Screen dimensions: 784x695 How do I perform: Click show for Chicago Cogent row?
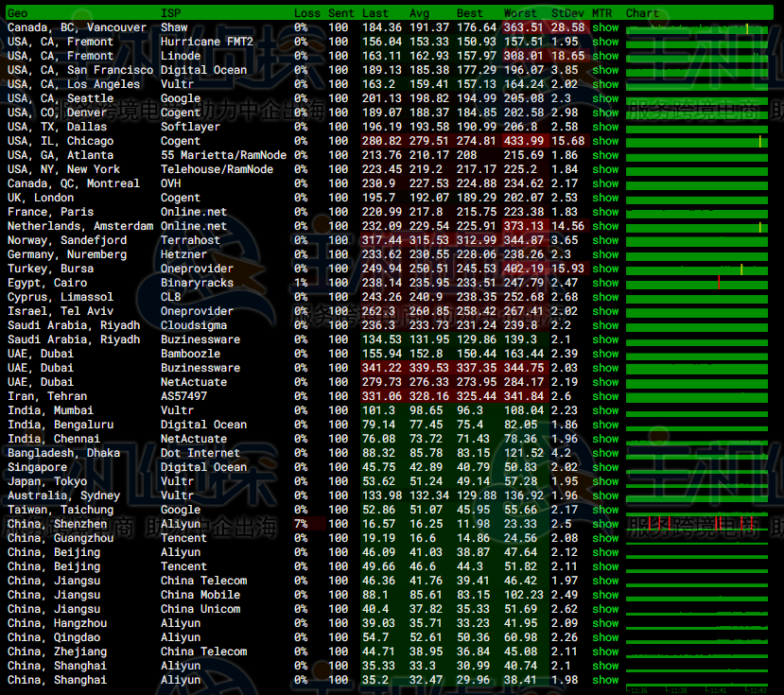605,141
